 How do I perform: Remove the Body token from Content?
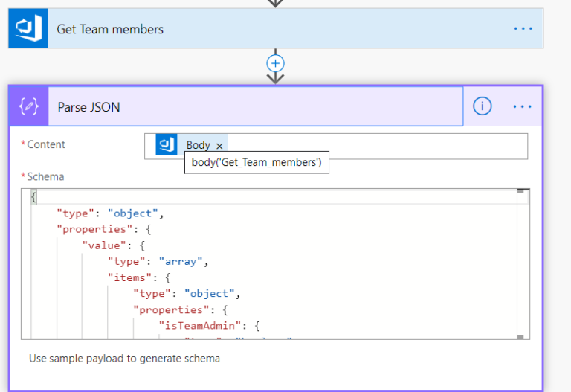coord(219,146)
